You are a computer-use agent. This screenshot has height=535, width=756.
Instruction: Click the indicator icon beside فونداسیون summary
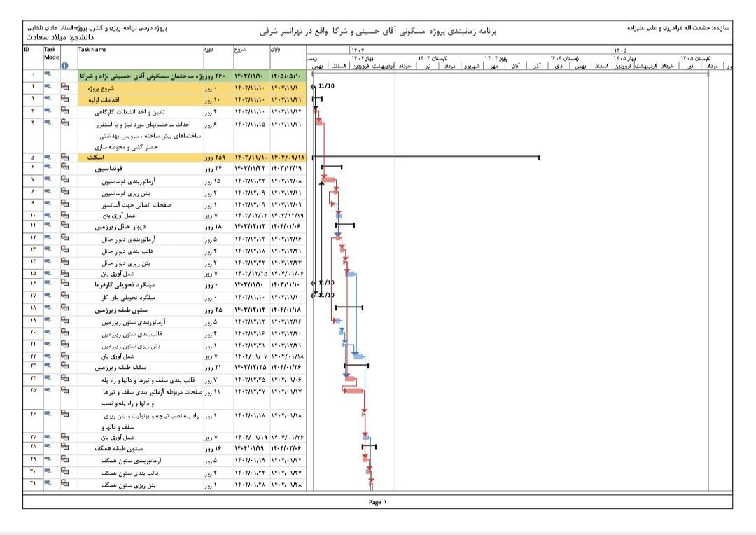point(66,168)
